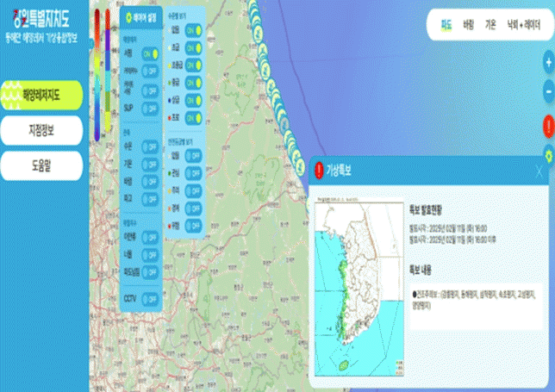Click the green gear settings icon
Viewport: 555px width, 392px height.
coord(548,155)
